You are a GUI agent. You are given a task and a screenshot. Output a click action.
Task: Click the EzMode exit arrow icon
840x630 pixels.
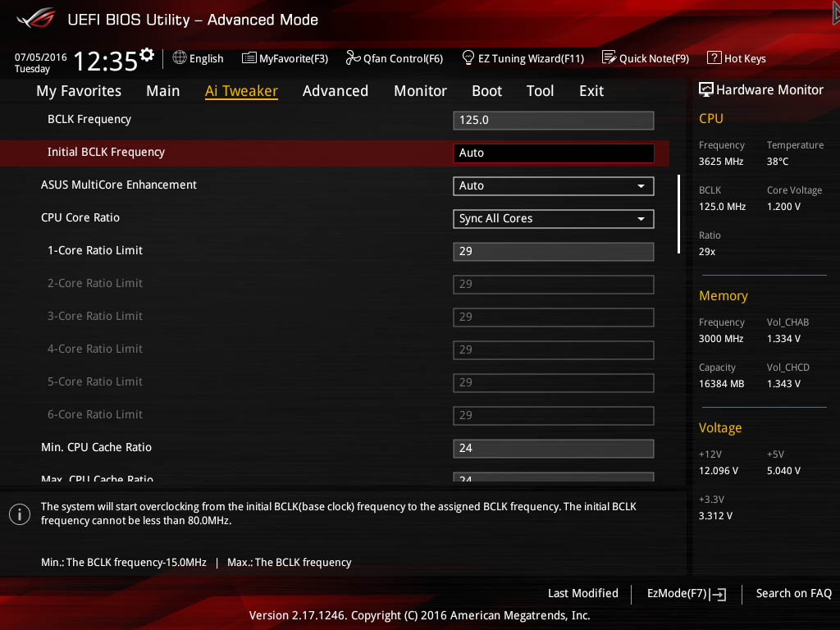[719, 594]
